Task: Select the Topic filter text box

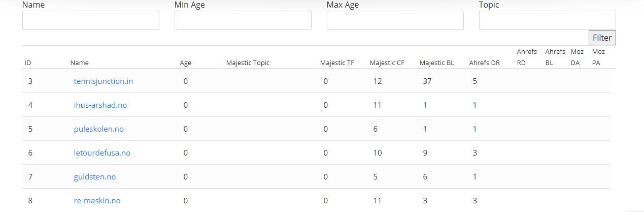Action: click(x=547, y=20)
